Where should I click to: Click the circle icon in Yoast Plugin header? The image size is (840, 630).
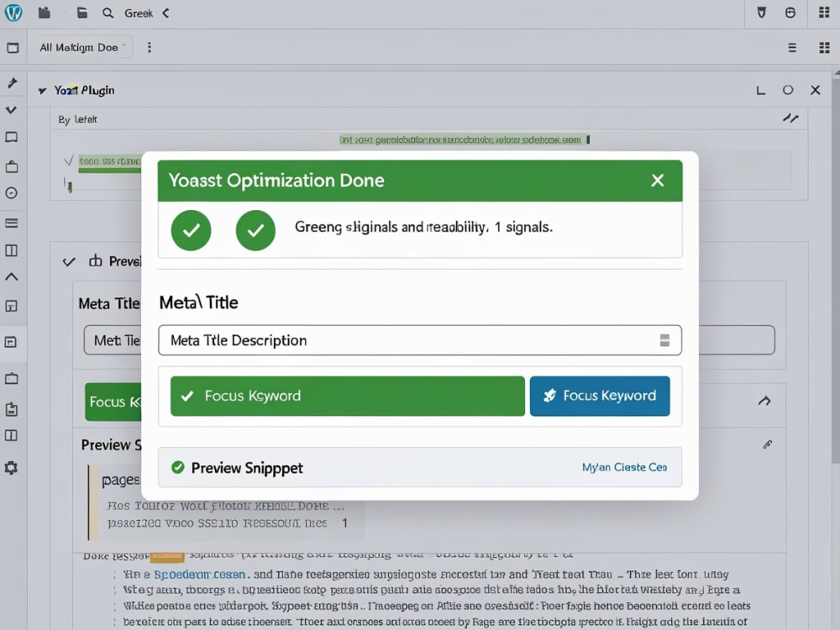coord(788,90)
